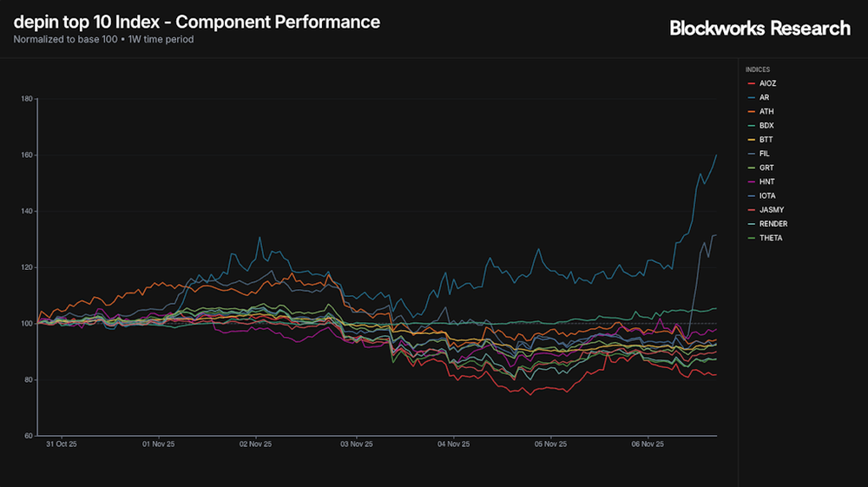Click the BDX legend color marker
The image size is (868, 487).
[x=751, y=126]
